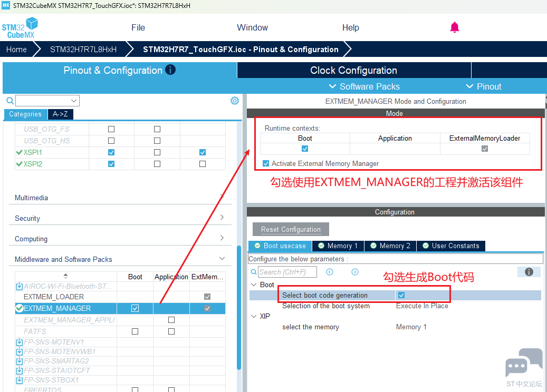Screen dimensions: 547x392
Task: Click the project .ioc breadcrumb
Action: [x=241, y=50]
